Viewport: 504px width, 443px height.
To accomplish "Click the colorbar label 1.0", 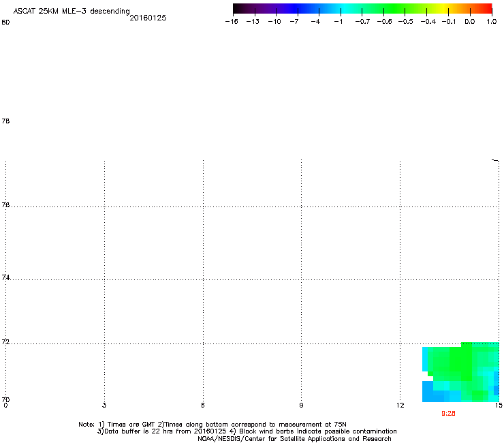I will tap(492, 22).
